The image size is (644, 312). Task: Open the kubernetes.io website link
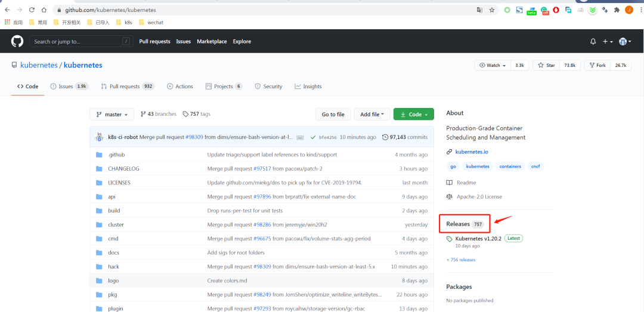click(x=472, y=152)
